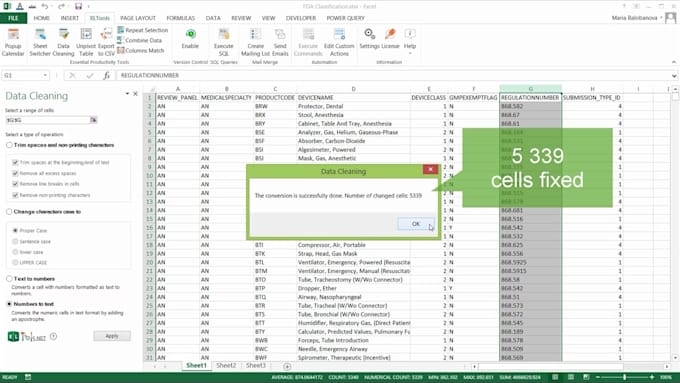Open the Sheet Switcher tool

click(40, 42)
